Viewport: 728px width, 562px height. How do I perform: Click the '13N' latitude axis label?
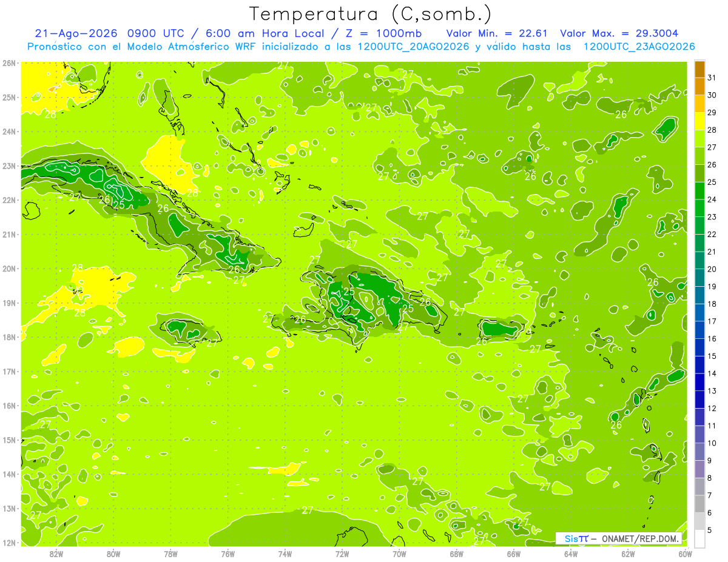pos(9,508)
